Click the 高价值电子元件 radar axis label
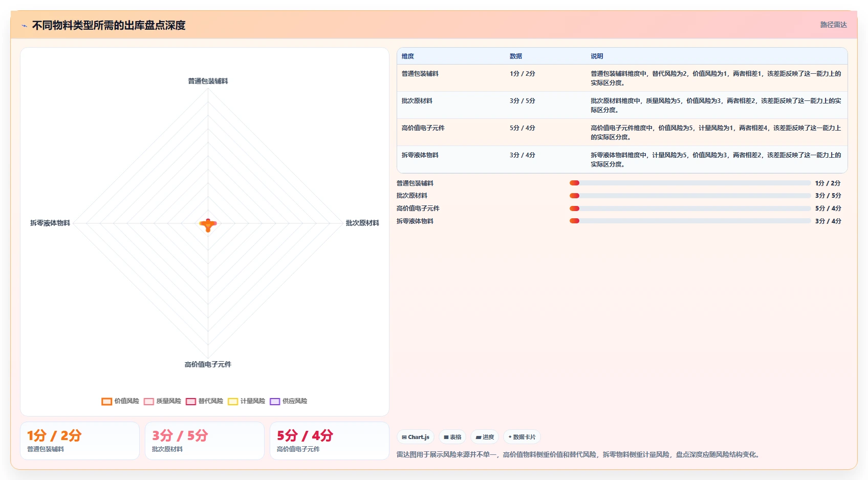The image size is (868, 480). click(x=208, y=364)
